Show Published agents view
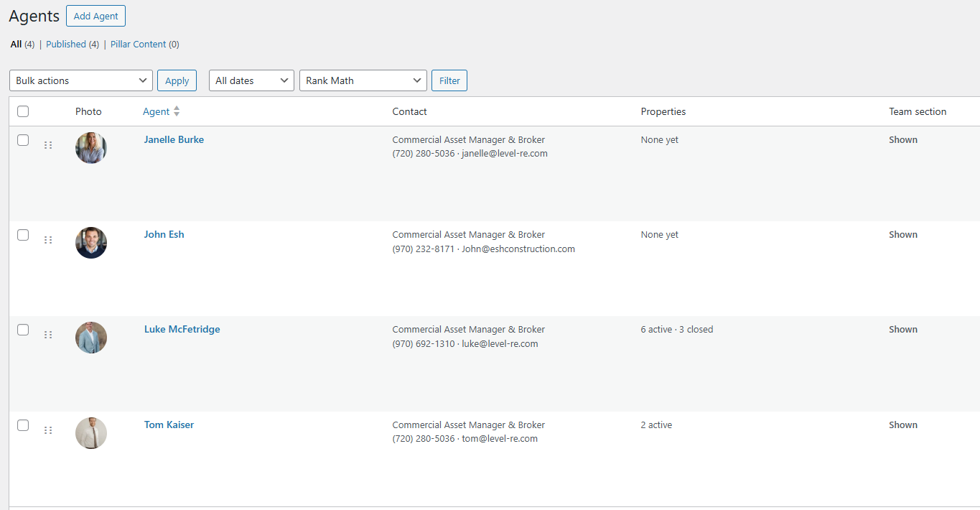 click(x=73, y=44)
